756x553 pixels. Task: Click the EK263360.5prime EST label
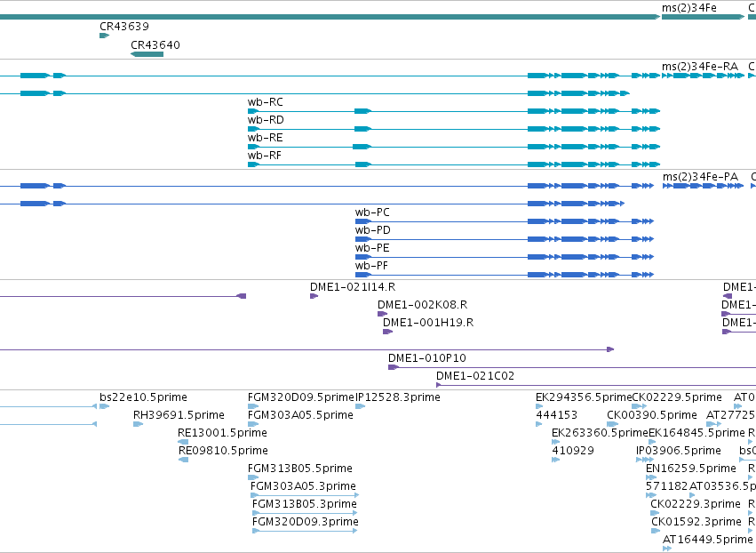(600, 433)
